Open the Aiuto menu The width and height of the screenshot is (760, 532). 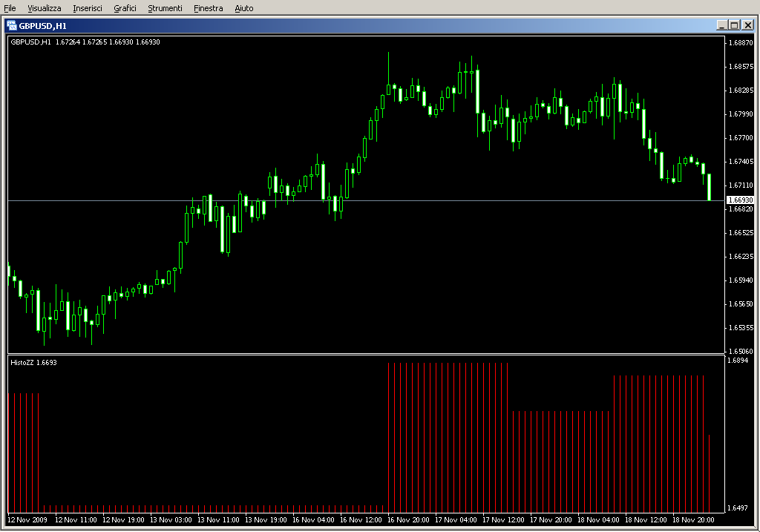click(243, 8)
